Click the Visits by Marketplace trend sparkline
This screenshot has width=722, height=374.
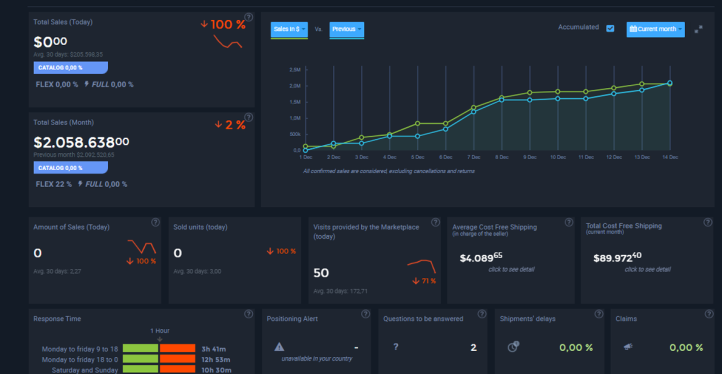click(421, 267)
